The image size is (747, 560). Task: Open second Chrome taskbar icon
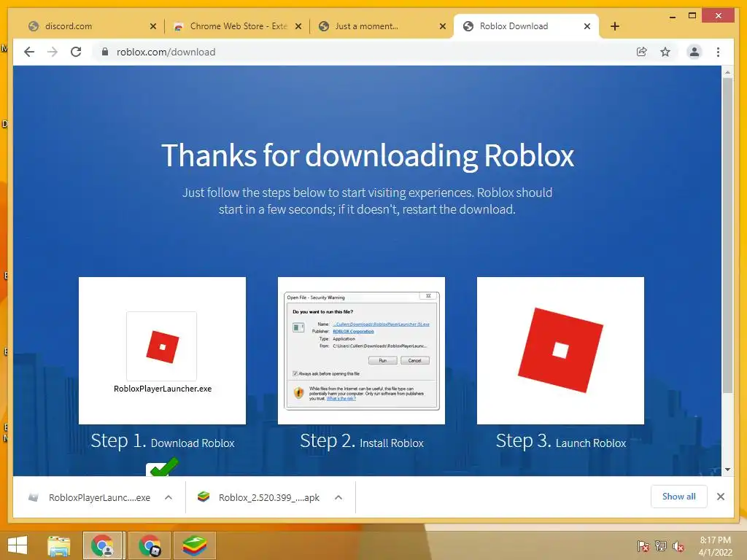pos(149,545)
